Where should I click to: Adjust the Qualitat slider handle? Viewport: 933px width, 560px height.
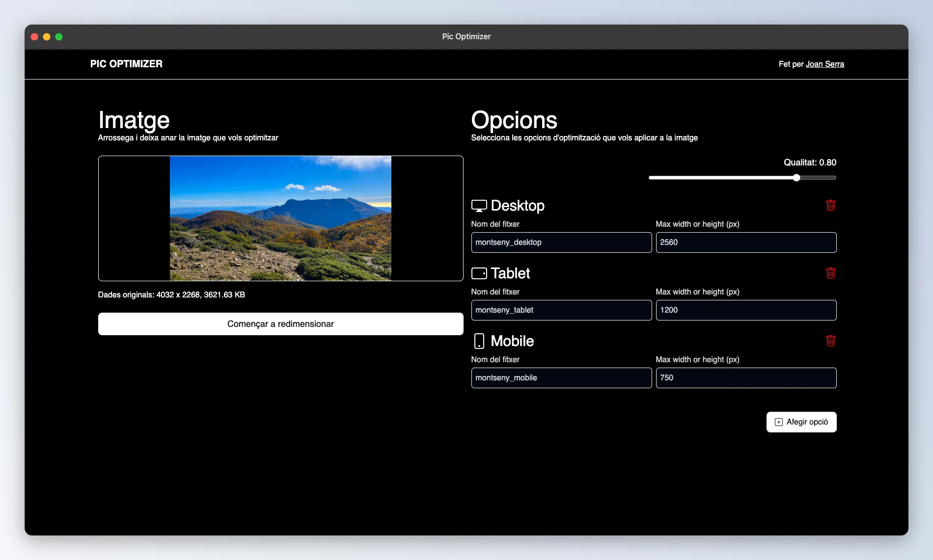point(796,178)
